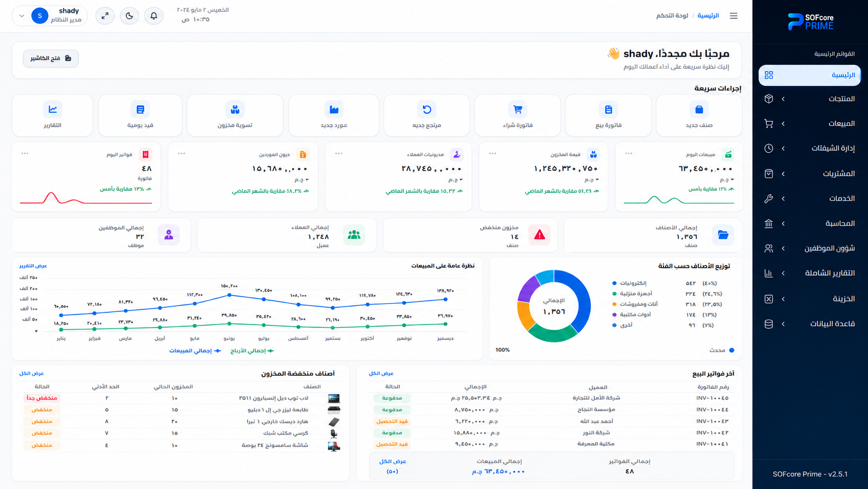Toggle dark mode with the moon icon

129,16
